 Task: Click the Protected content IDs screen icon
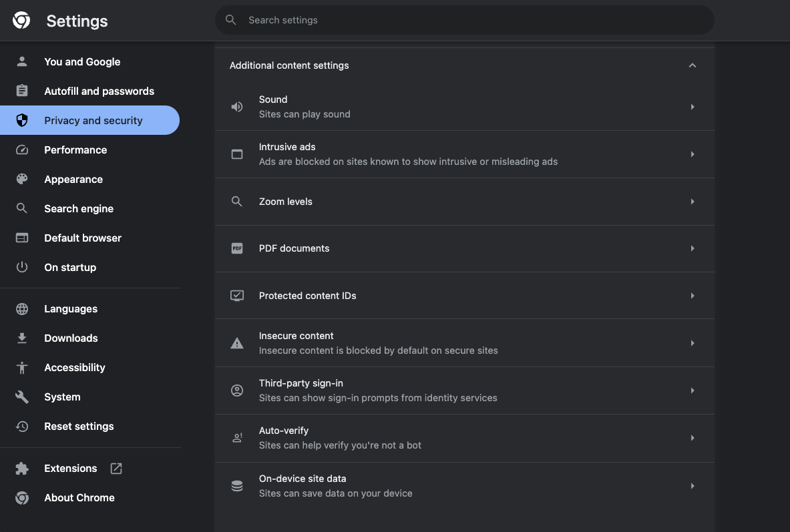tap(237, 296)
